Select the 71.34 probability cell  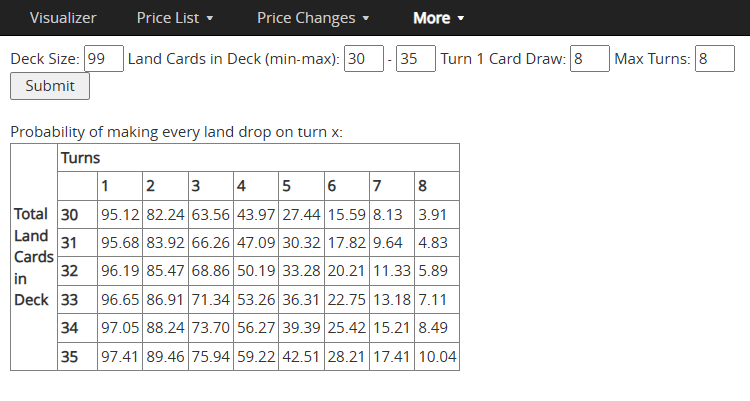[210, 300]
